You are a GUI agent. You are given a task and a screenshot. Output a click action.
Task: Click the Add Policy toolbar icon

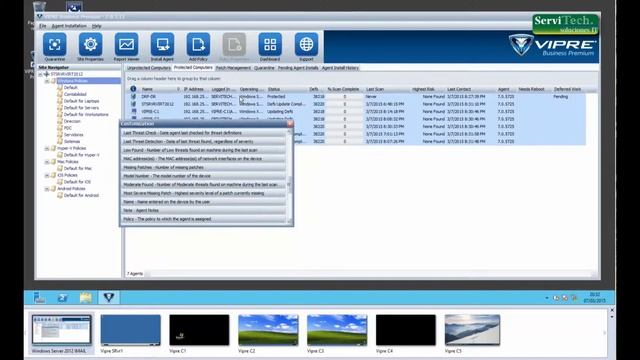(x=198, y=44)
